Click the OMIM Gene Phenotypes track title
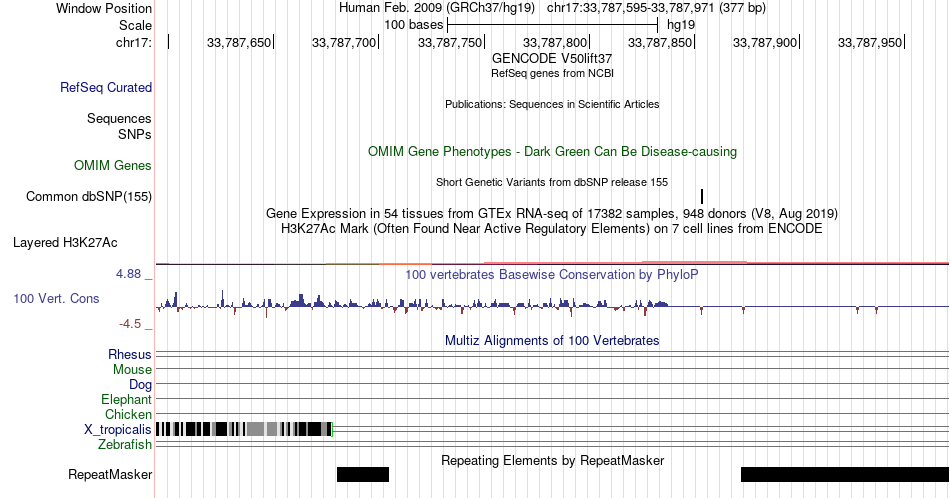The height and width of the screenshot is (498, 950). [x=553, y=151]
